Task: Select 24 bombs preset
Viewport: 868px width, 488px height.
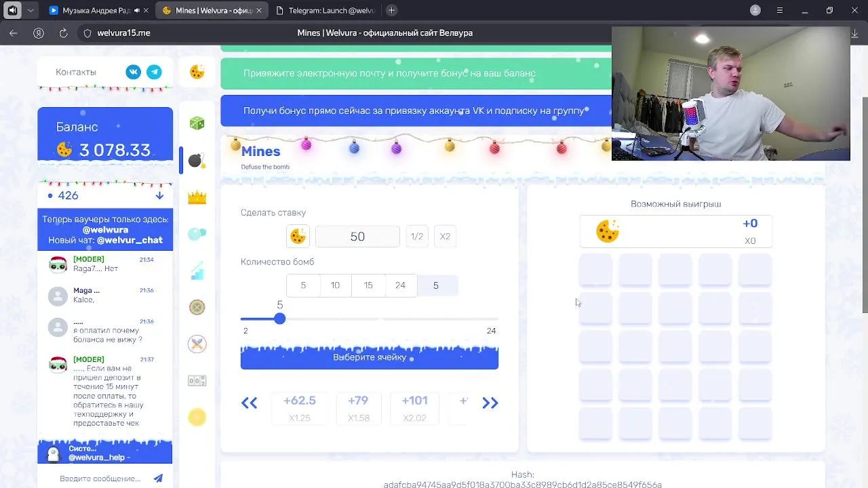Action: click(x=400, y=285)
